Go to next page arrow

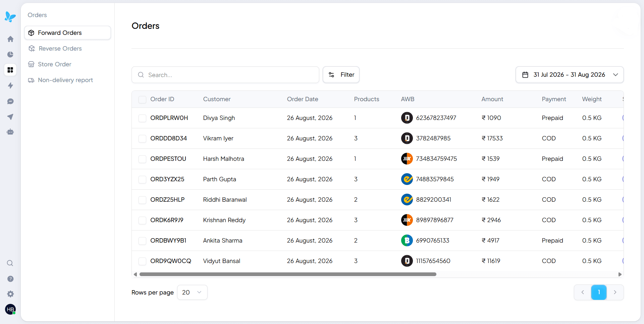(615, 293)
